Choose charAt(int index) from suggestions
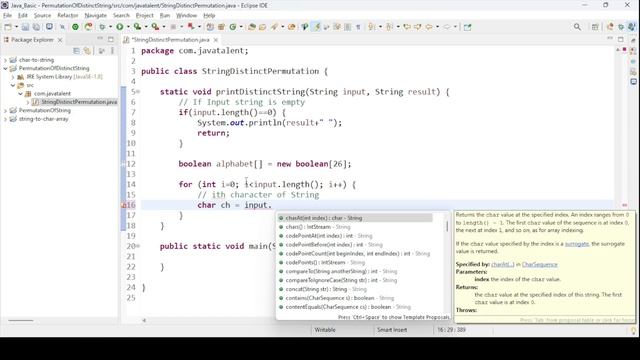This screenshot has width=640, height=360. click(355, 218)
